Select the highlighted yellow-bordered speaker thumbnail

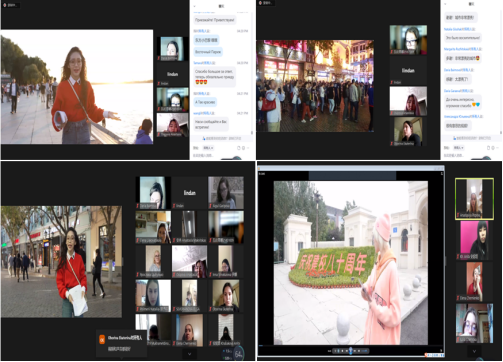[474, 199]
